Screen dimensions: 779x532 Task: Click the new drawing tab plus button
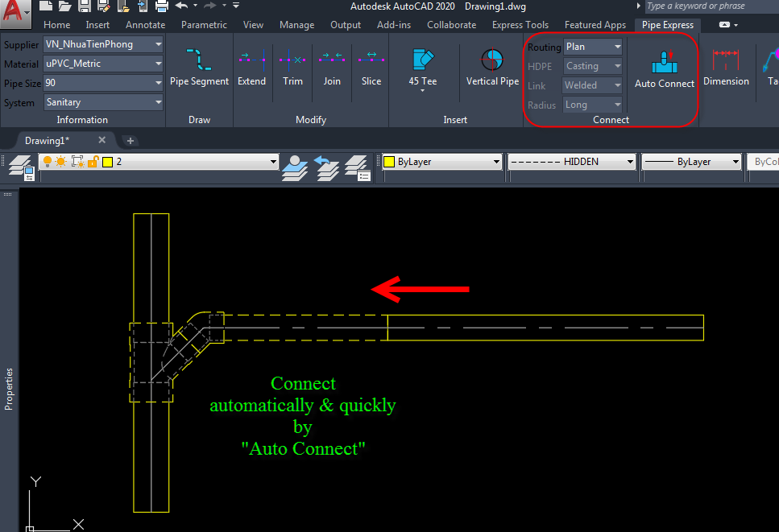click(x=131, y=141)
